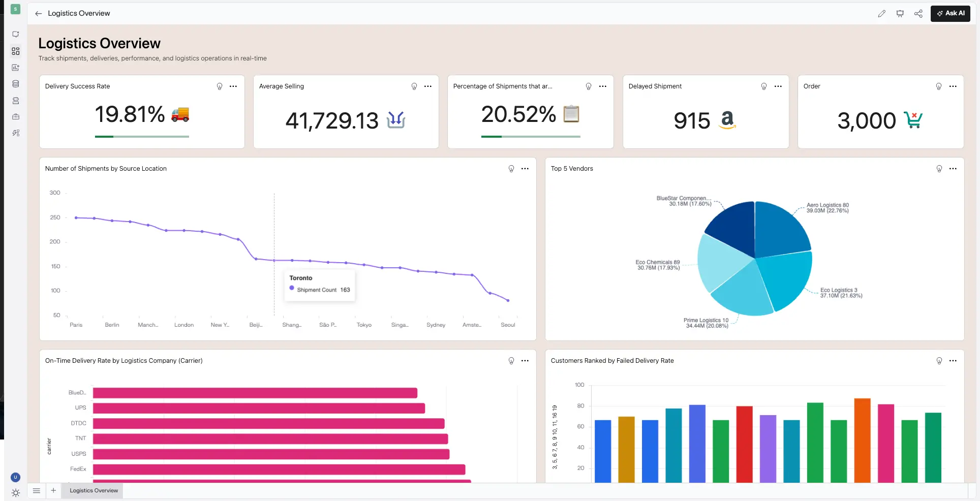Open more options on Average Selling card
Viewport: 980px width, 501px height.
(428, 86)
